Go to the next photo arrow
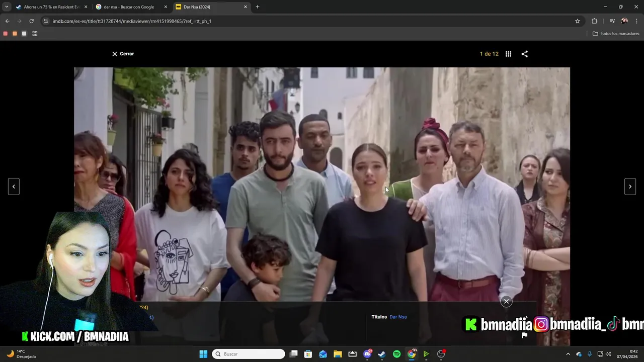This screenshot has width=644, height=362. [x=630, y=187]
